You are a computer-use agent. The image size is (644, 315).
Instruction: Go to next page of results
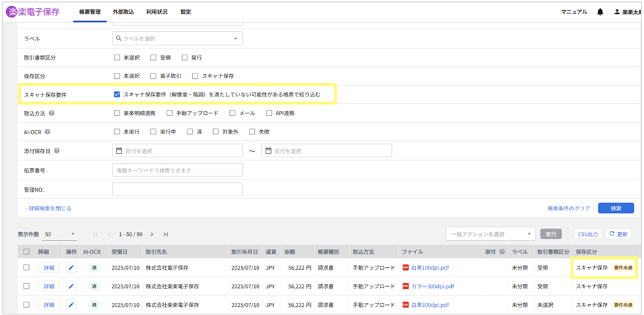tap(152, 235)
